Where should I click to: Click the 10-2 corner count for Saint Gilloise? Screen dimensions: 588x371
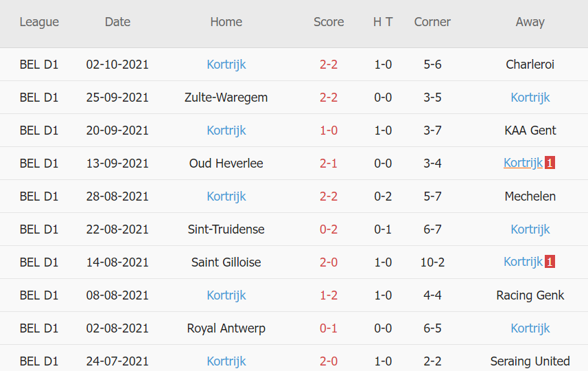pos(432,262)
